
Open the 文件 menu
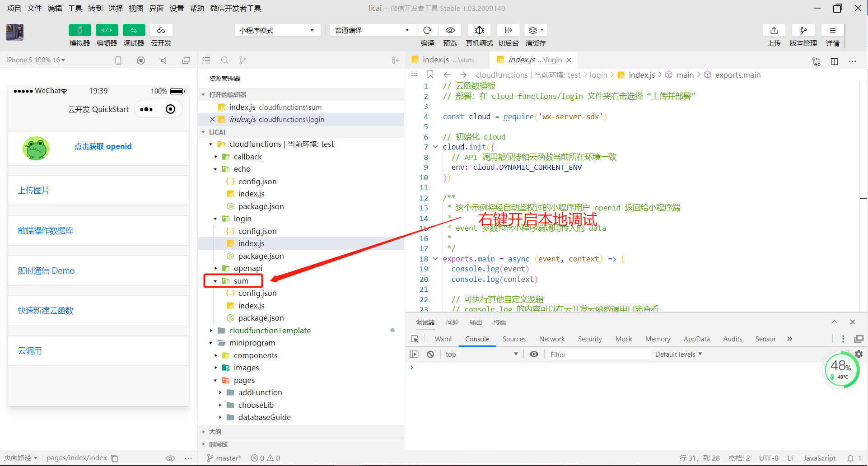click(34, 8)
